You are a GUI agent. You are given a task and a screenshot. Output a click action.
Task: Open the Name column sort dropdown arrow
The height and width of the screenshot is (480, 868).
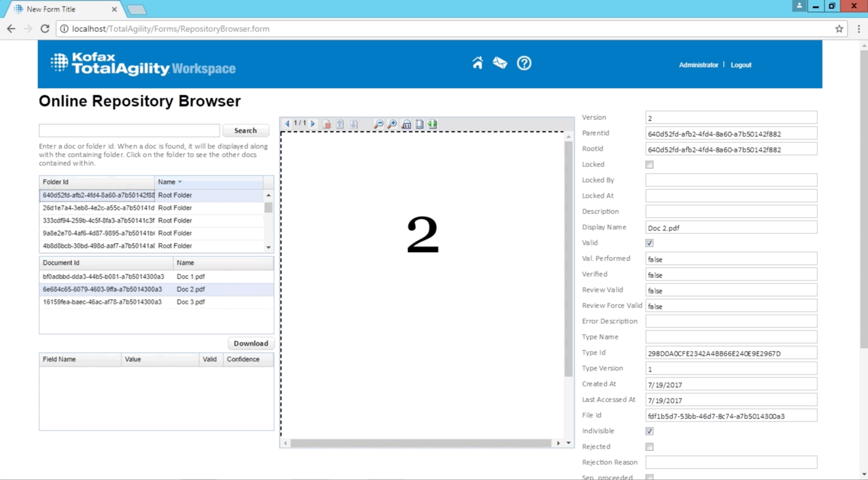(x=180, y=182)
